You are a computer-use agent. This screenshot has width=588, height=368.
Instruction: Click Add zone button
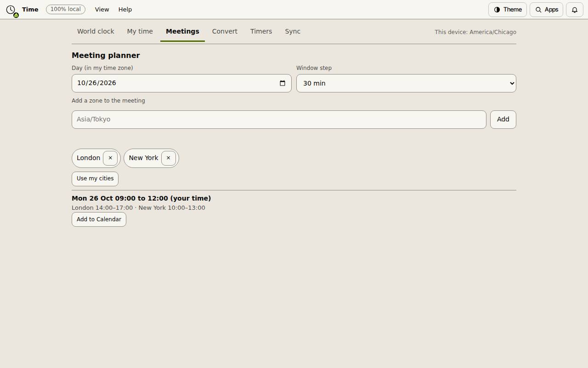[x=503, y=120]
